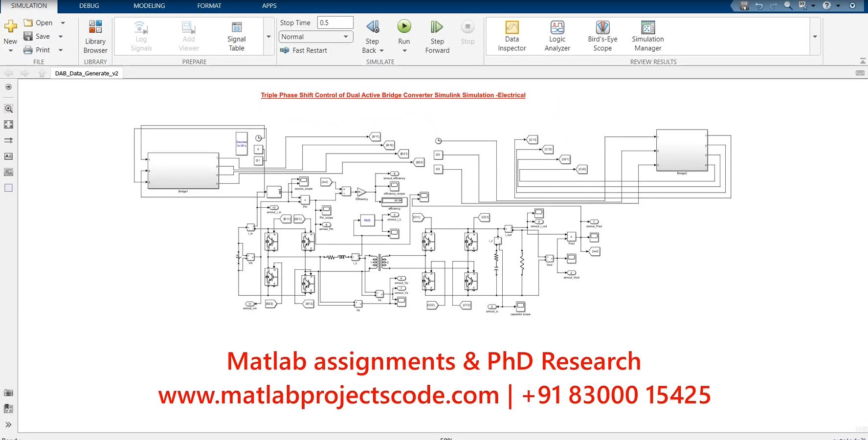Expand the palette with double chevron
This screenshot has height=440, width=868.
click(x=8, y=425)
